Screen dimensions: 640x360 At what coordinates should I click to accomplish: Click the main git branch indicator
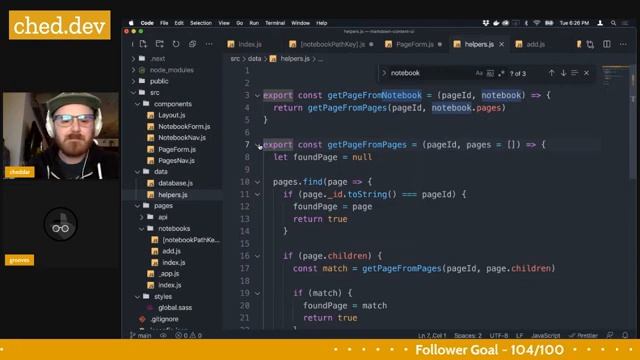(140, 336)
